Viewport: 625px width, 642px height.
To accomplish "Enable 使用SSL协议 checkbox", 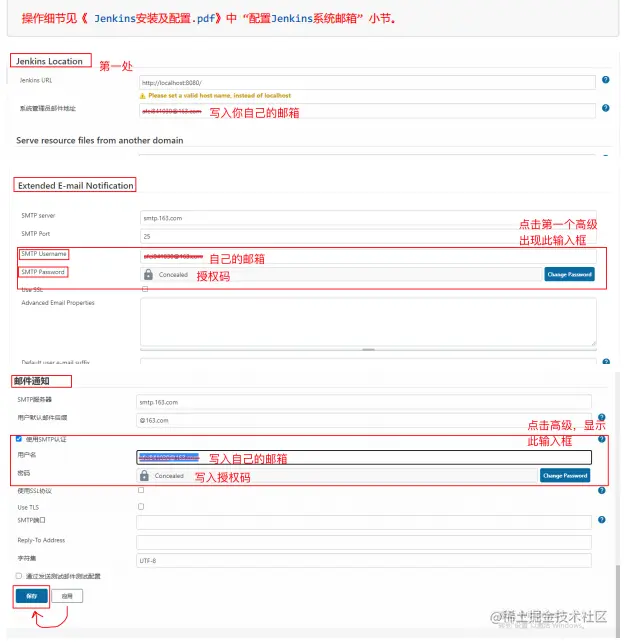I will pos(141,490).
